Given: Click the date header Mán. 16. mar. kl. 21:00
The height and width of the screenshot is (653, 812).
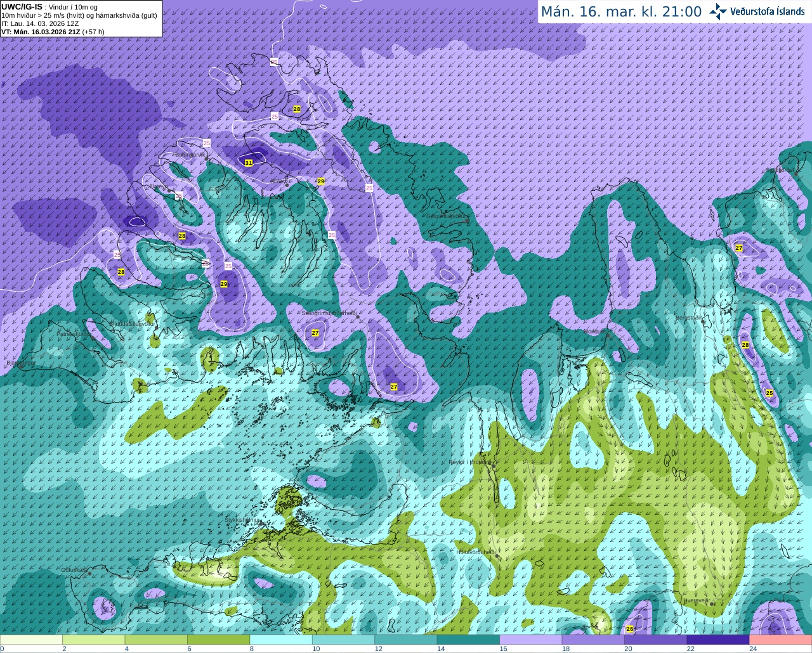Looking at the screenshot, I should (621, 11).
